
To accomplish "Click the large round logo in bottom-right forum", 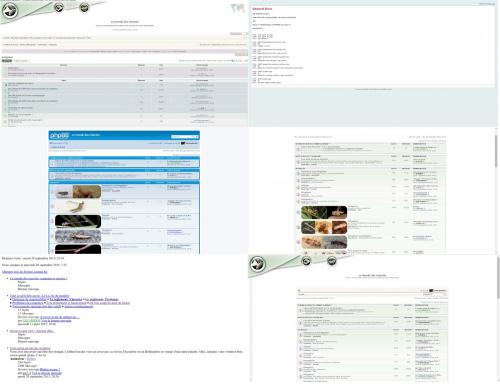I will pyautogui.click(x=257, y=264).
